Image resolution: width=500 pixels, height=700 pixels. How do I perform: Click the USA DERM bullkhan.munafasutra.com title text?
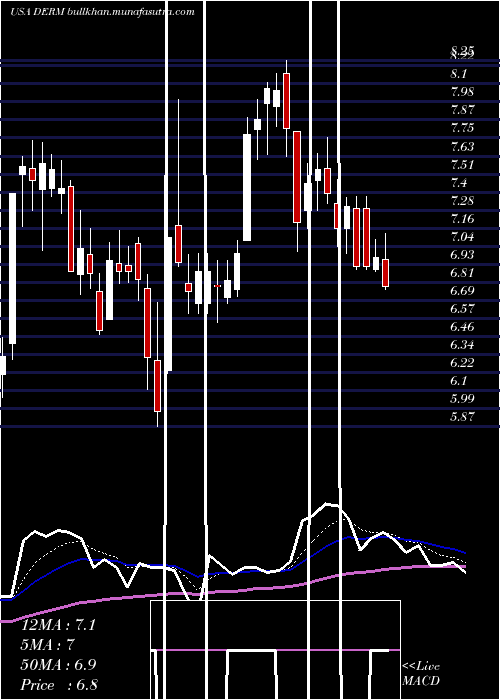point(102,12)
